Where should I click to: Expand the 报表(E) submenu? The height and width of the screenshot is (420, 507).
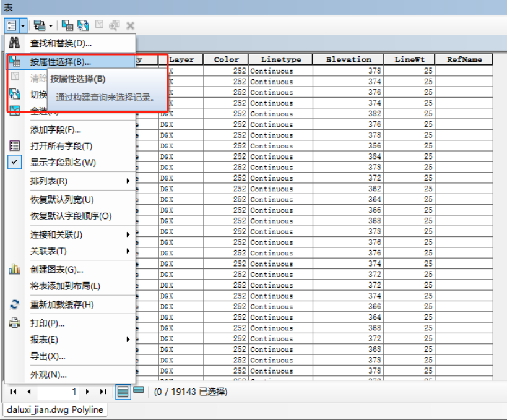[x=71, y=340]
